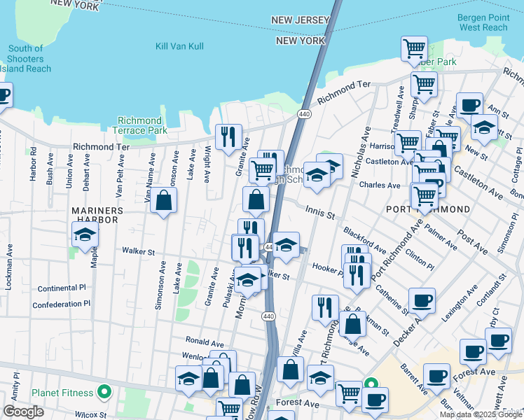Open the Google logo link
Image resolution: width=524 pixels, height=420 pixels.
click(x=23, y=412)
